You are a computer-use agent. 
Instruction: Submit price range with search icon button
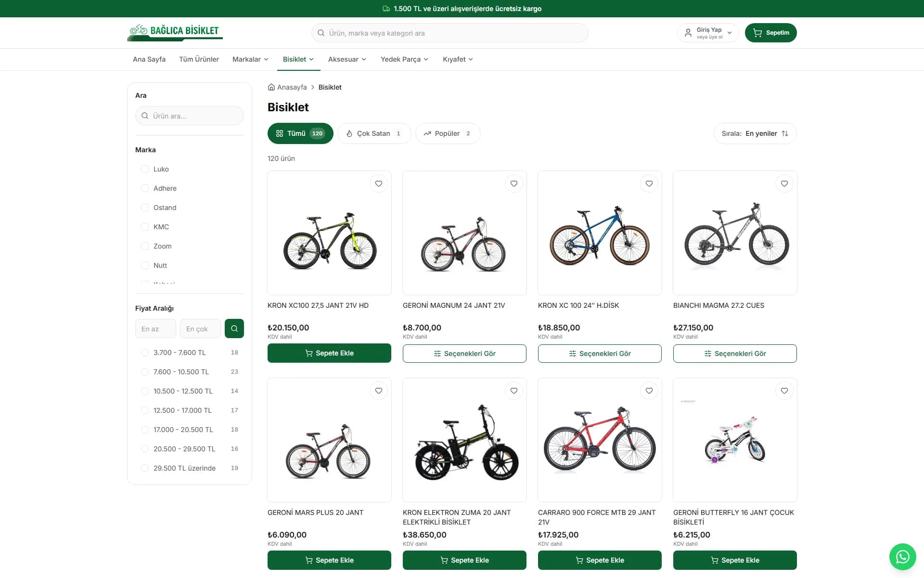click(x=234, y=328)
